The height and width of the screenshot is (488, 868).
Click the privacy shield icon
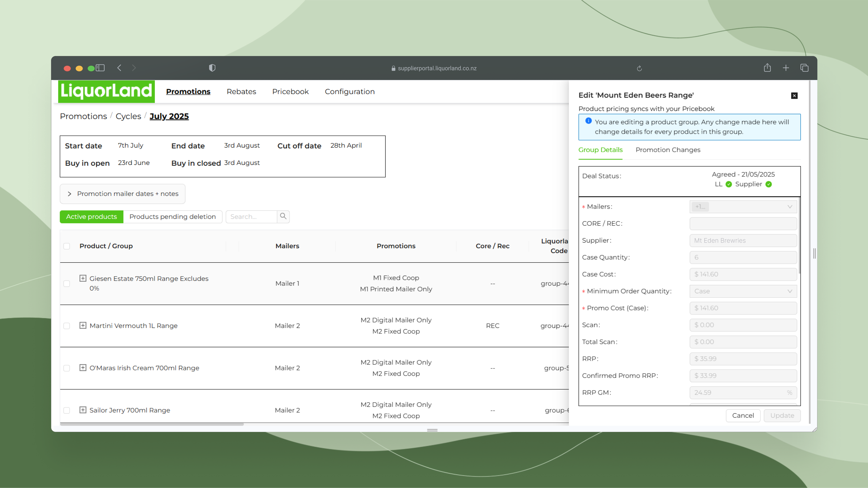(x=212, y=68)
